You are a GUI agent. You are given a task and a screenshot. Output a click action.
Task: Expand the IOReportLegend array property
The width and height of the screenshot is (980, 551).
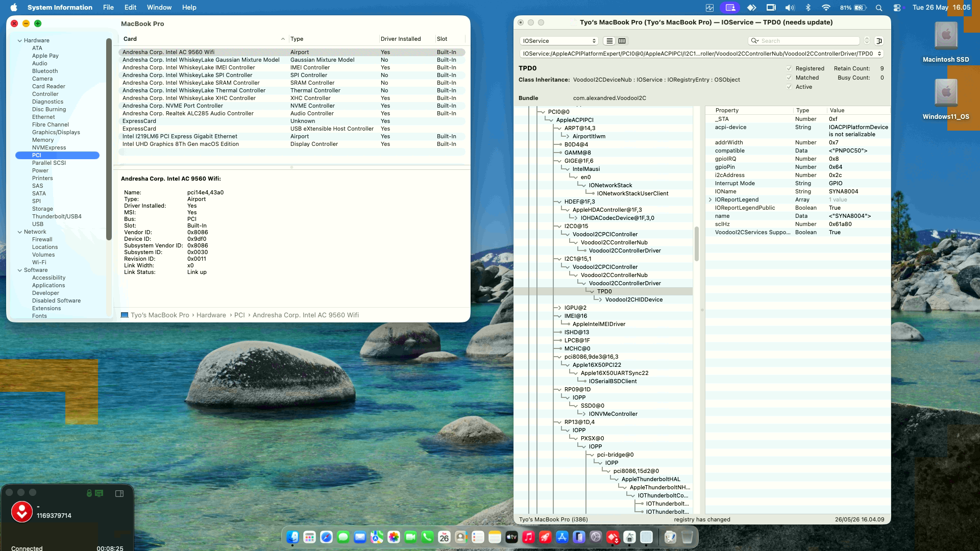coord(710,199)
